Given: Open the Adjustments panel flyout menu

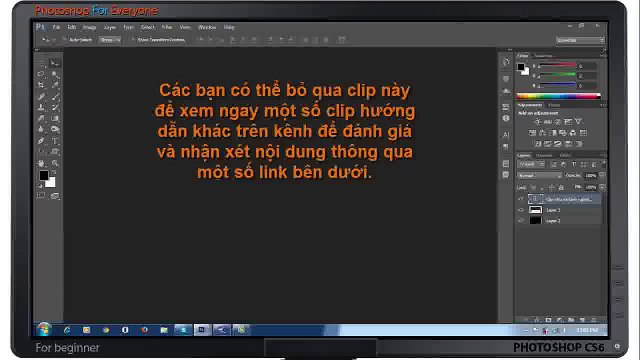Looking at the screenshot, I should 602,105.
